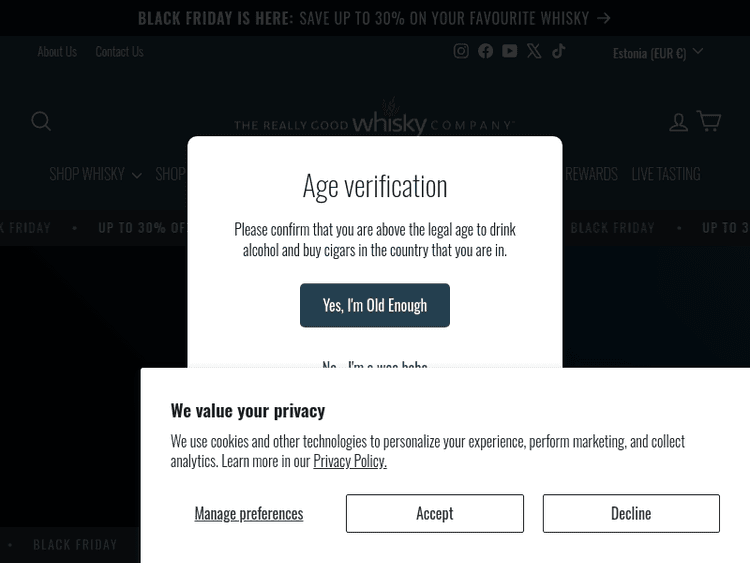The width and height of the screenshot is (750, 563).
Task: Open the account login icon
Action: 678,121
